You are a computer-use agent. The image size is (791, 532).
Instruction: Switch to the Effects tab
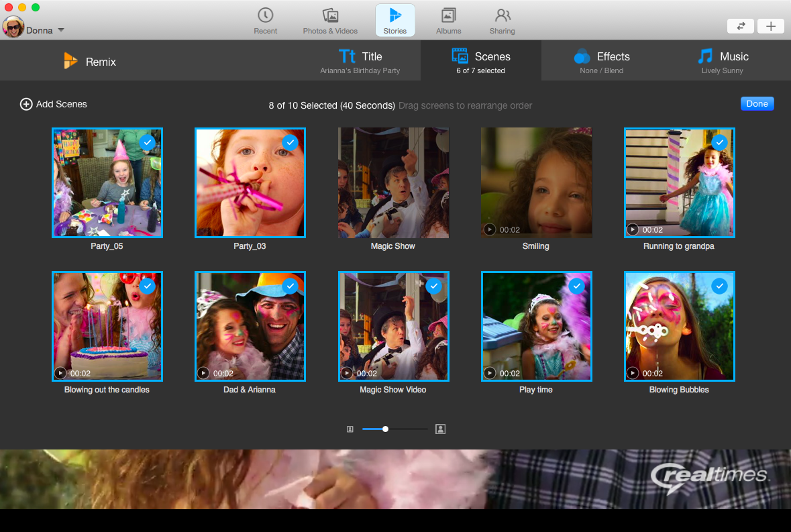click(x=602, y=61)
